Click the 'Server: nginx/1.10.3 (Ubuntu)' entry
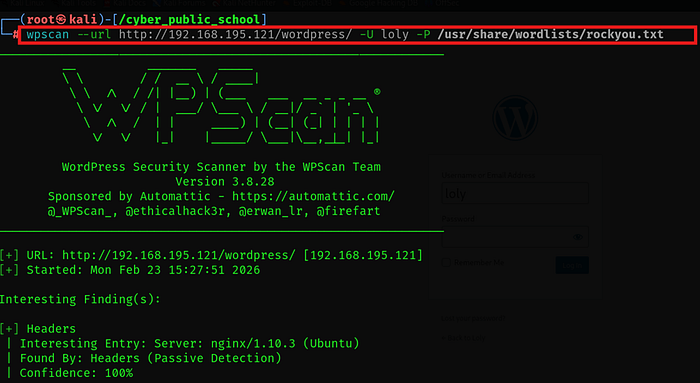The width and height of the screenshot is (700, 383). point(257,343)
